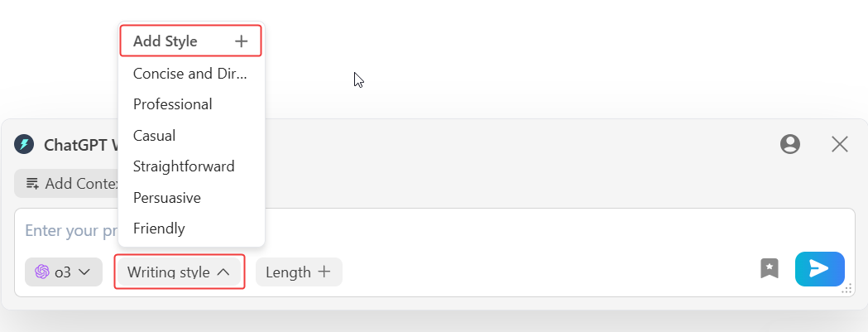868x332 pixels.
Task: Expand the o3 model chevron
Action: pyautogui.click(x=84, y=272)
